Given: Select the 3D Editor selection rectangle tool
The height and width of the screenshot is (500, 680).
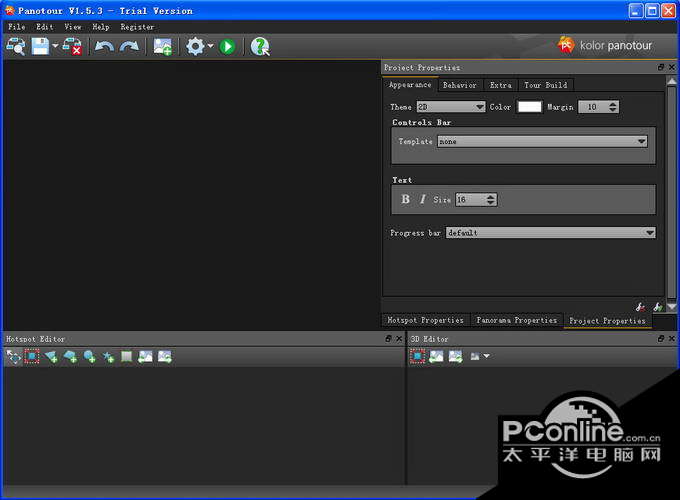Looking at the screenshot, I should 417,356.
